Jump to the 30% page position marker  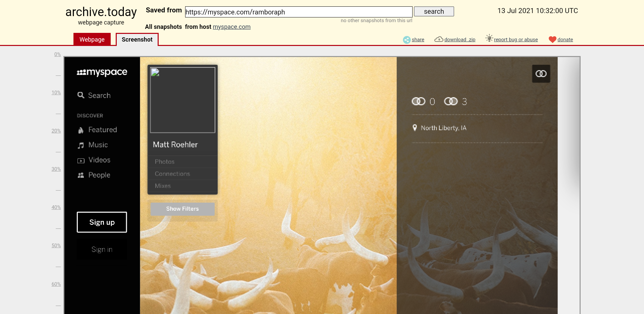click(x=56, y=169)
